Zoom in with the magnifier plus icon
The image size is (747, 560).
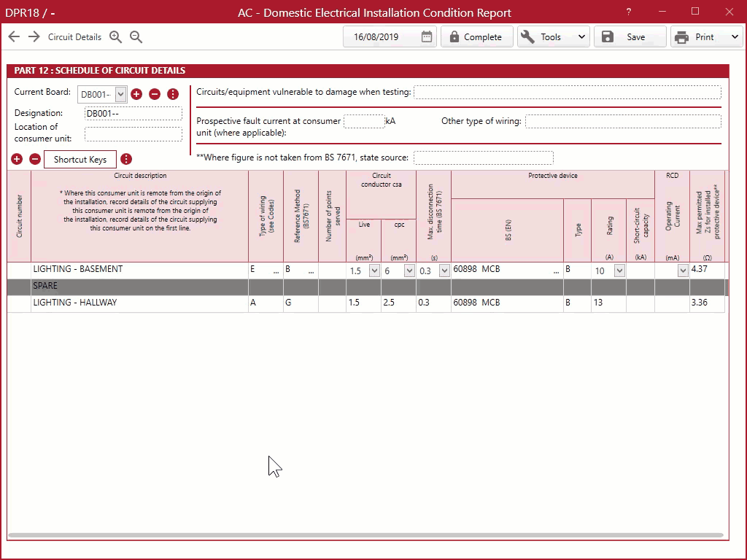pyautogui.click(x=115, y=36)
